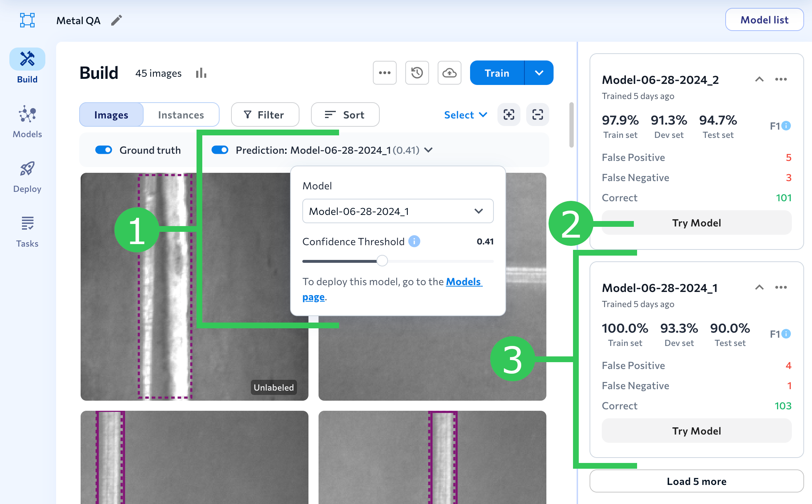Show Confidence Threshold info tooltip
The image size is (812, 504).
coord(414,241)
